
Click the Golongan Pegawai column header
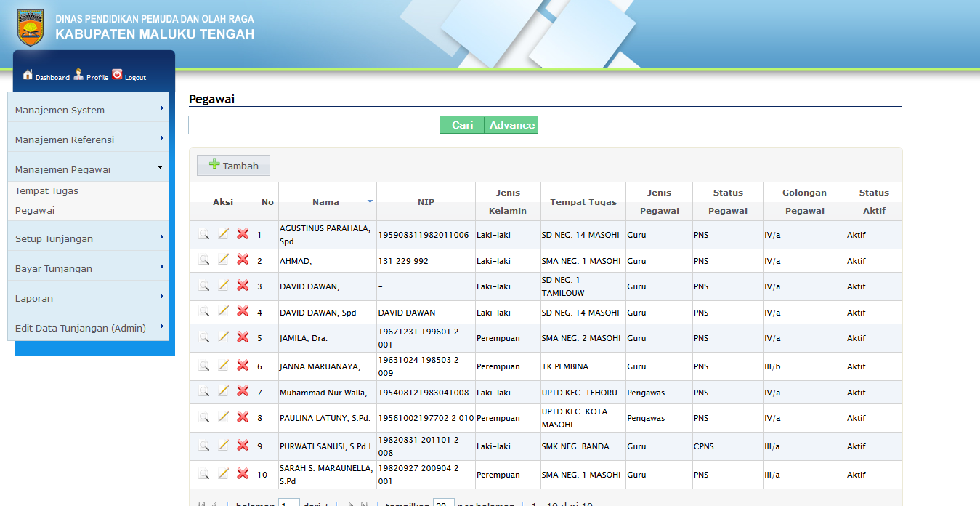pos(804,202)
